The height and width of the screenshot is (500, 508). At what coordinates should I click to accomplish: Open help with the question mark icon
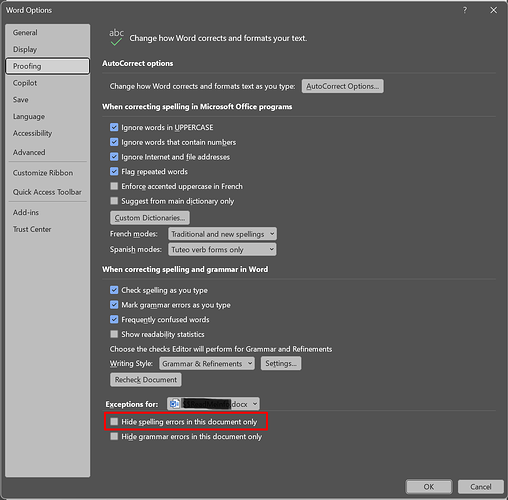point(465,10)
